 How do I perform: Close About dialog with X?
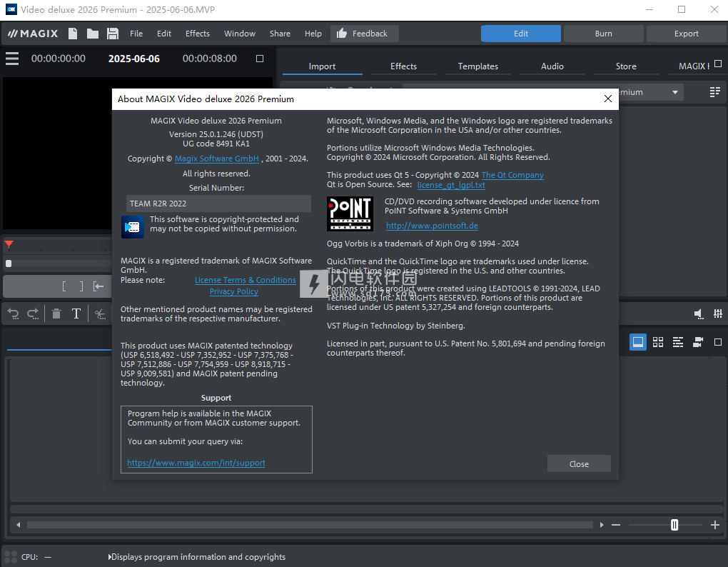608,99
